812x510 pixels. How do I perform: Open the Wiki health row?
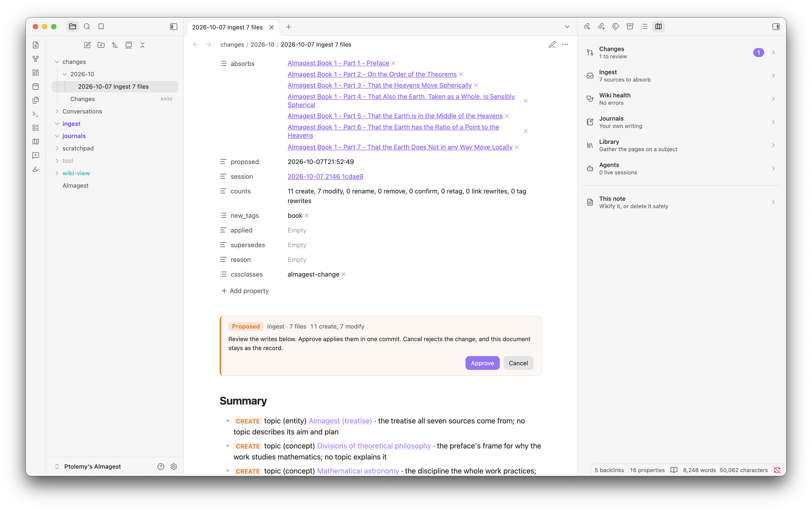[681, 99]
